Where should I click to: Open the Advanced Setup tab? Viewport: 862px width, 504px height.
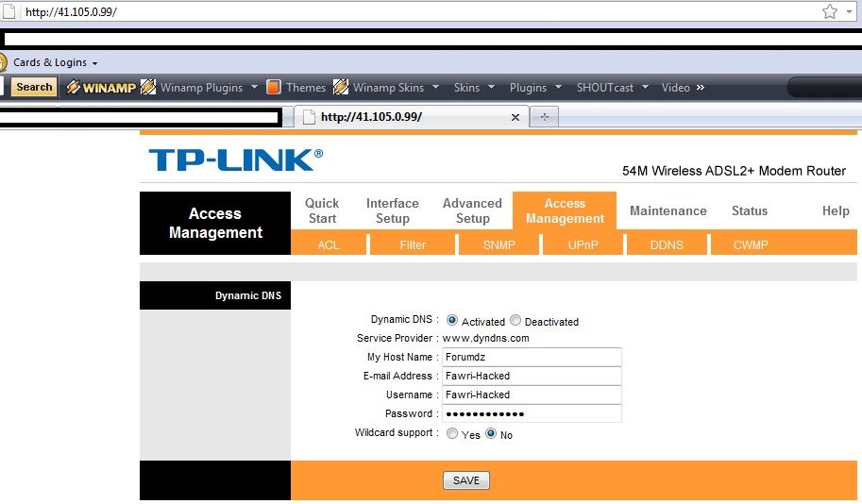click(472, 210)
